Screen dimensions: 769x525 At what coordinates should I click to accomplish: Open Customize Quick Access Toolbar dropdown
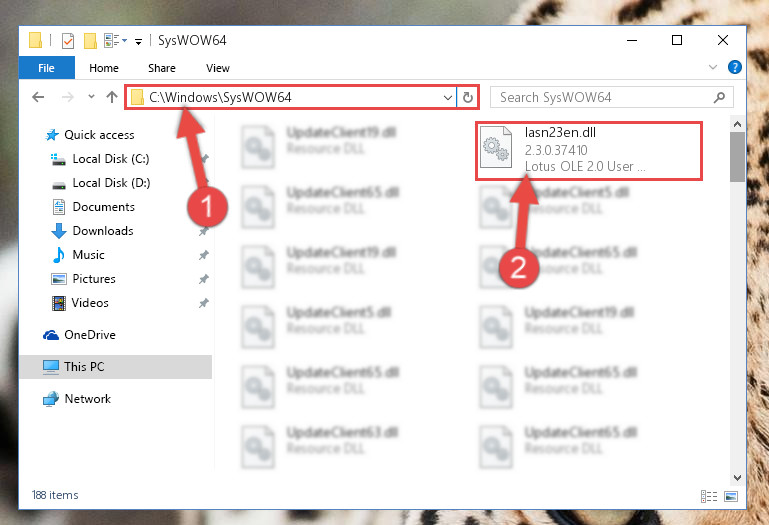click(x=138, y=42)
